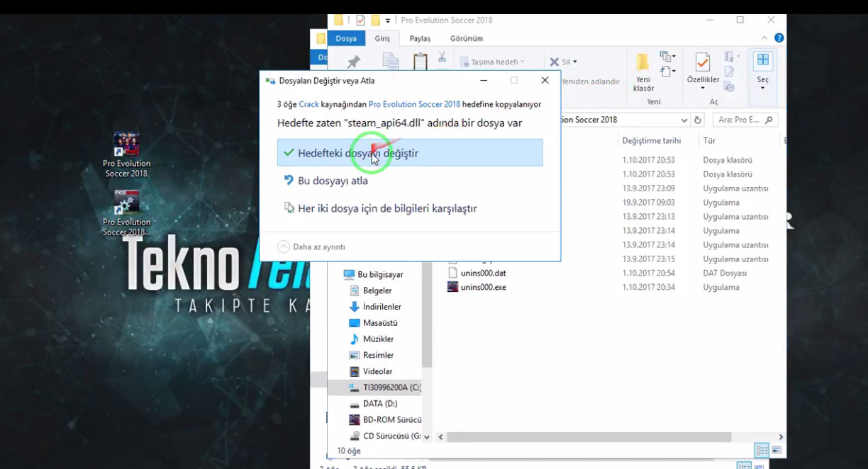The height and width of the screenshot is (469, 868).
Task: Click the 'DAT Dosyası' type cell
Action: pyautogui.click(x=725, y=273)
